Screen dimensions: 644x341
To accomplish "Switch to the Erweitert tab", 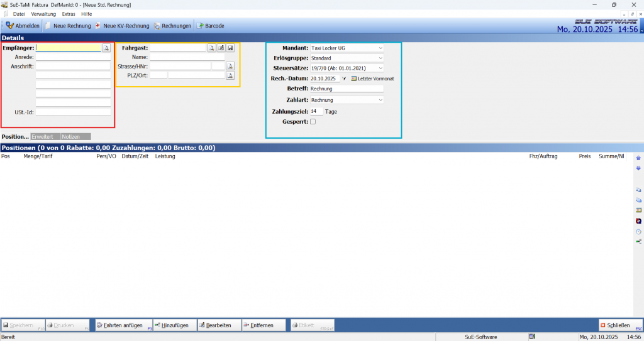I will [45, 136].
